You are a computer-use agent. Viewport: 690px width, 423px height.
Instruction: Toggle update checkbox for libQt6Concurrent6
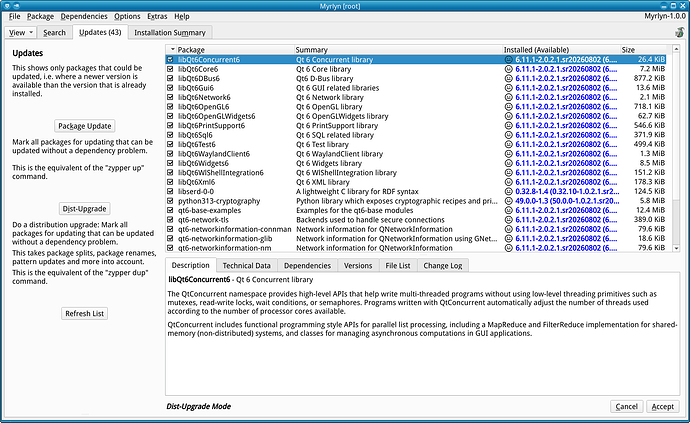click(x=170, y=59)
